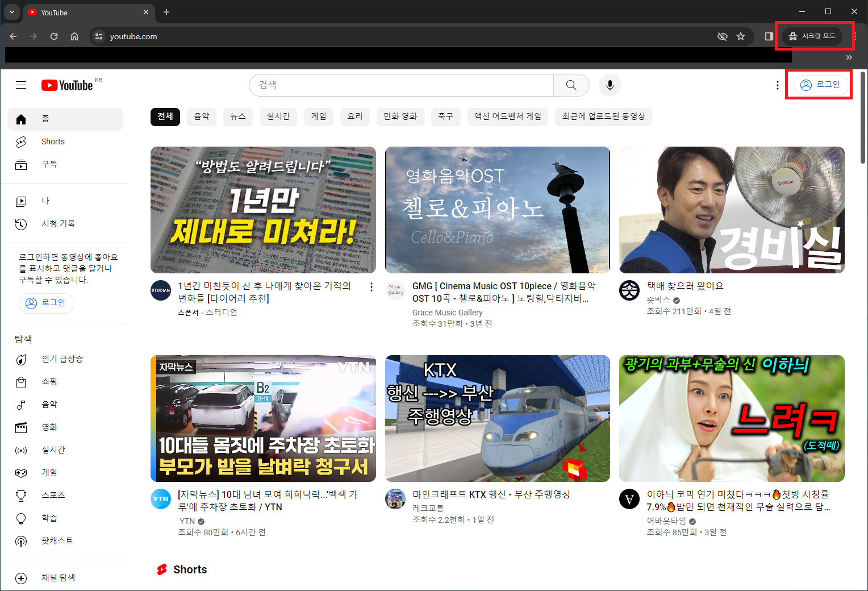The width and height of the screenshot is (868, 591).
Task: Open 팟캐스트 in the sidebar
Action: [65, 541]
